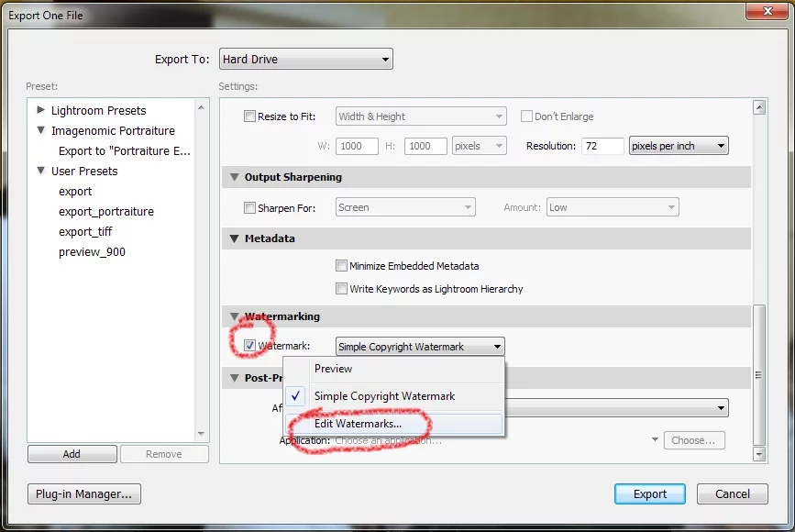795x532 pixels.
Task: Collapse the Imagenomic Portraiture folder
Action: (x=41, y=130)
